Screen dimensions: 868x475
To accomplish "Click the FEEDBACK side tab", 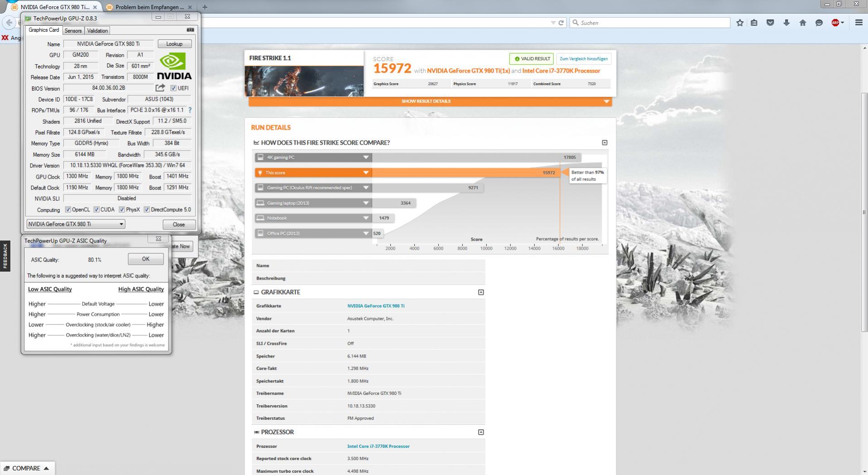I will pos(5,256).
